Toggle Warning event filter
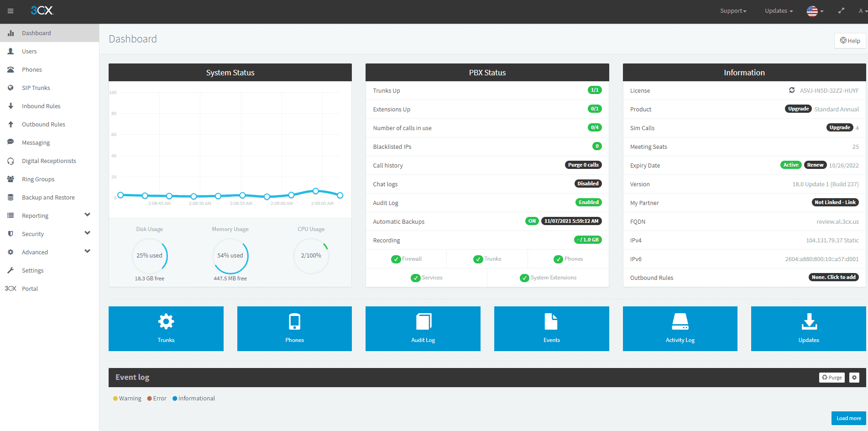 127,399
